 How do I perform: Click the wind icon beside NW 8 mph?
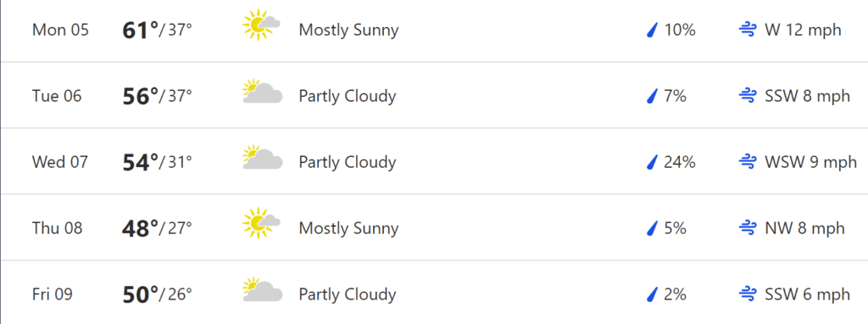tap(748, 227)
